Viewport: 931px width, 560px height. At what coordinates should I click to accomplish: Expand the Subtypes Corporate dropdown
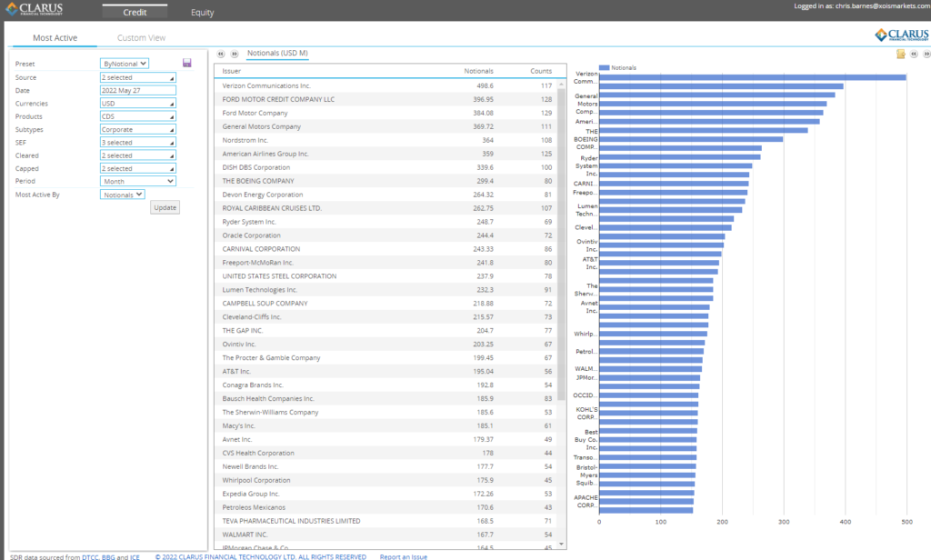(x=138, y=129)
